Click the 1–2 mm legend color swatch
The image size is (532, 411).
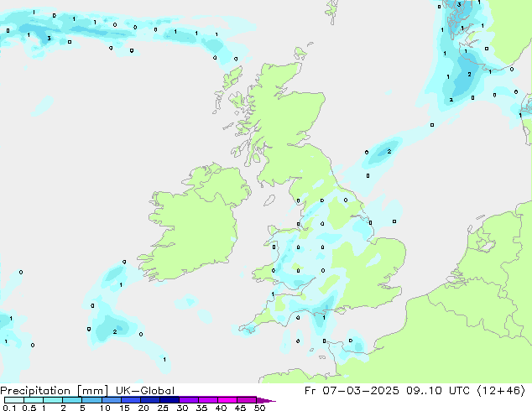[53, 400]
